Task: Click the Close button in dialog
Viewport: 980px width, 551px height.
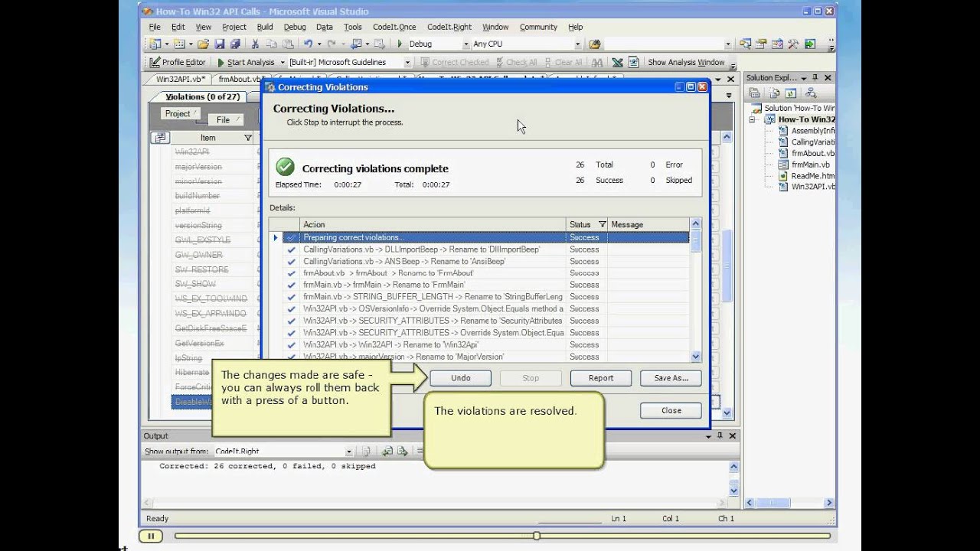Action: (671, 411)
